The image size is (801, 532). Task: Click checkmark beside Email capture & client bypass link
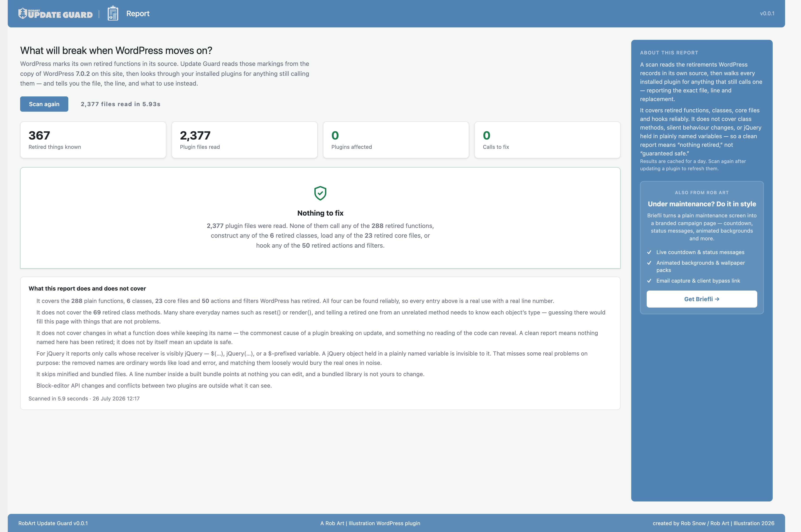coord(649,281)
